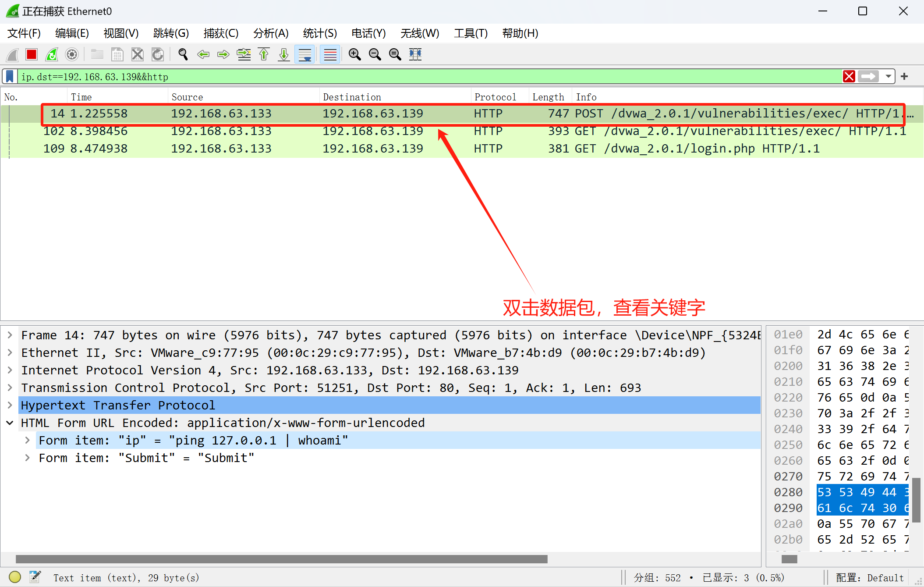Open a capture file folder icon
This screenshot has width=924, height=587.
pyautogui.click(x=97, y=54)
